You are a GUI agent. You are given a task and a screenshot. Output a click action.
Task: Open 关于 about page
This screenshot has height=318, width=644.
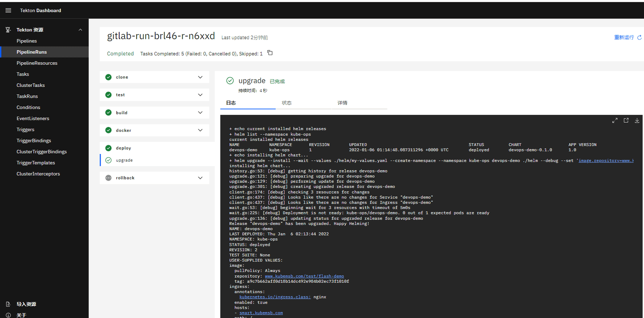[x=21, y=315]
